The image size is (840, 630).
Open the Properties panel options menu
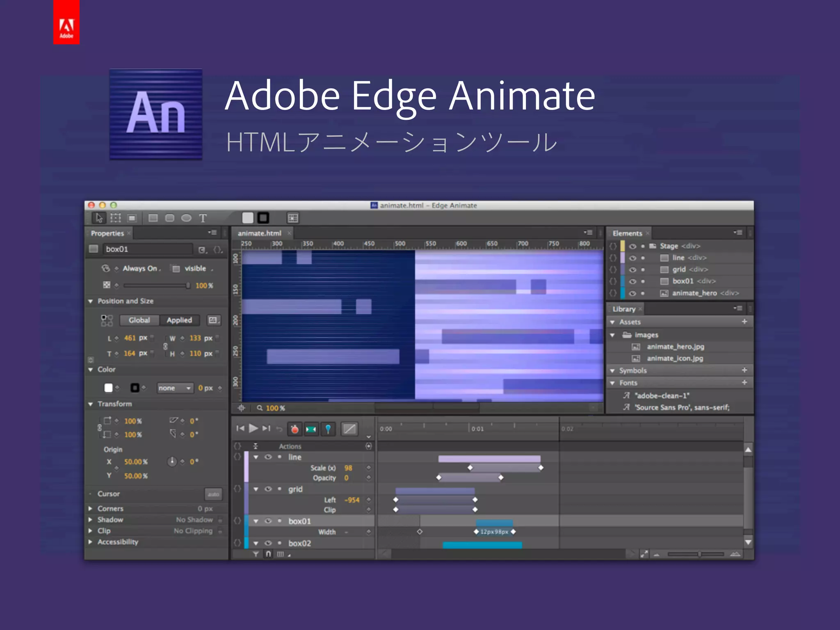(x=212, y=233)
